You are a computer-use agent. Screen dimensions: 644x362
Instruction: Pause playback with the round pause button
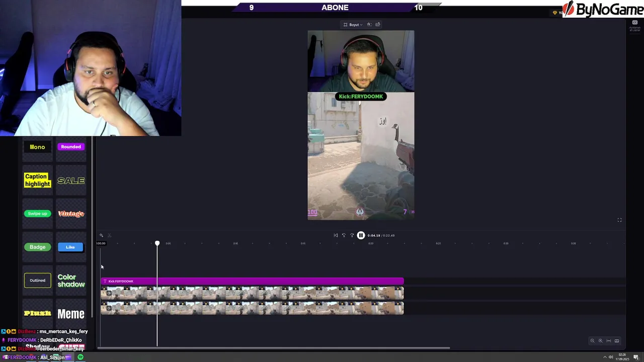tap(361, 235)
